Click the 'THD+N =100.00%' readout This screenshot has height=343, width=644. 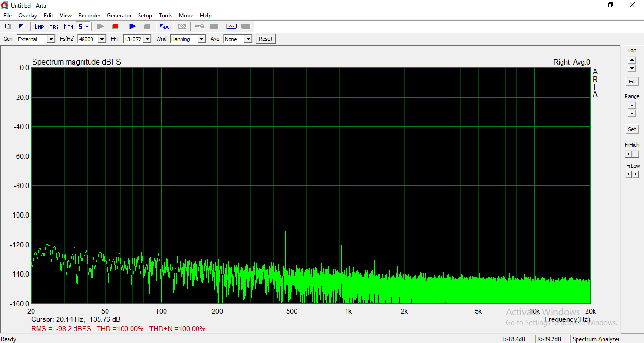click(177, 329)
